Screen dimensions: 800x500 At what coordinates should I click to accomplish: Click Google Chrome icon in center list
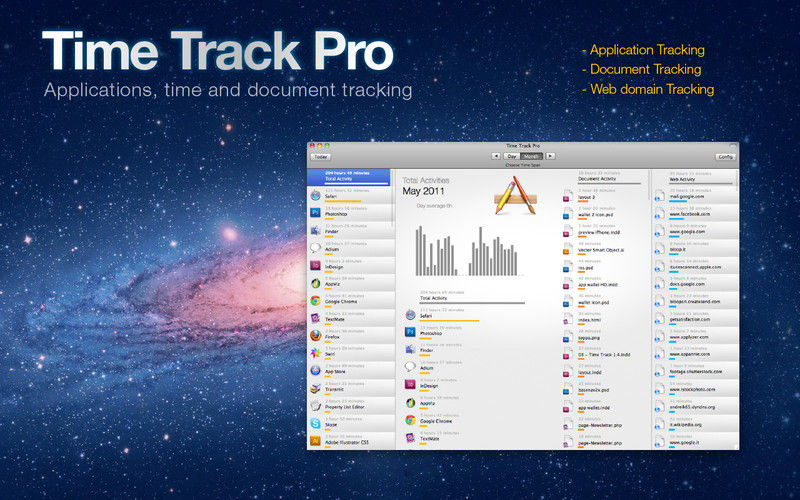click(x=410, y=420)
